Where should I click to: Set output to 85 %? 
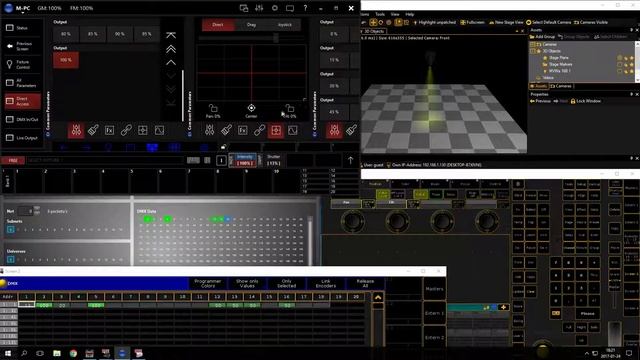93,34
